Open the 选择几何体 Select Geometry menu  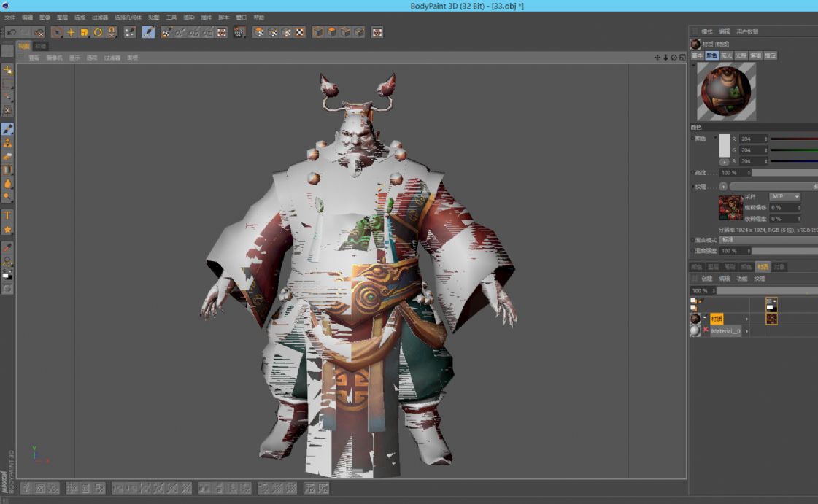[x=128, y=18]
